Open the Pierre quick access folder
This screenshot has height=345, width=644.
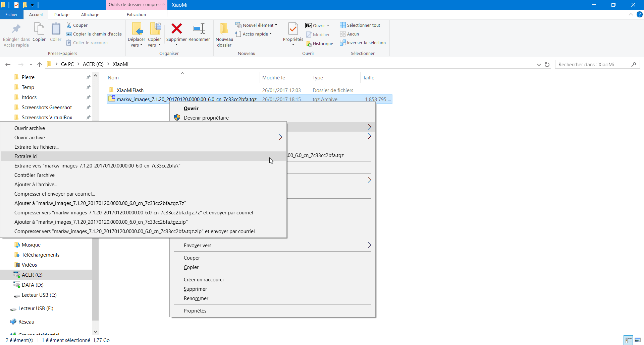(x=28, y=77)
